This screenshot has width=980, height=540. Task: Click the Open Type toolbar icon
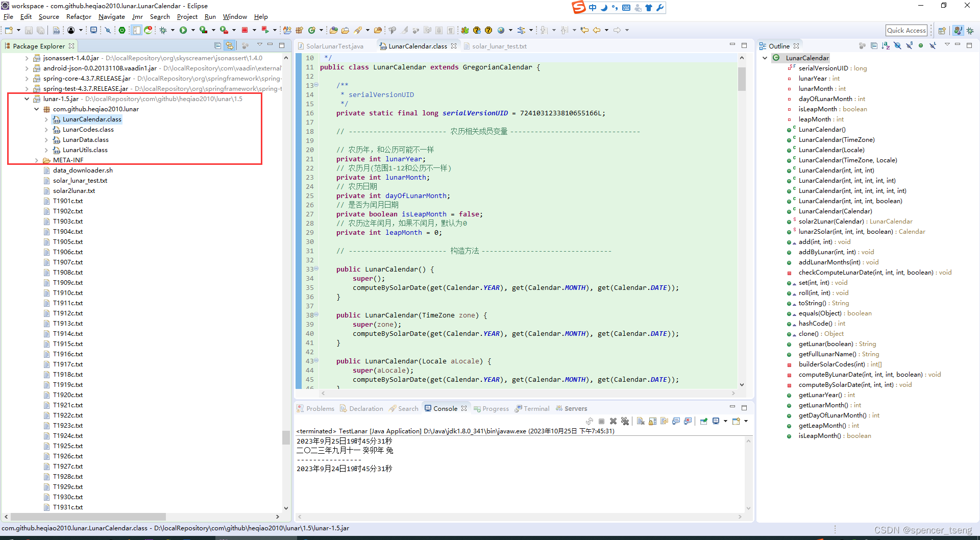[333, 30]
